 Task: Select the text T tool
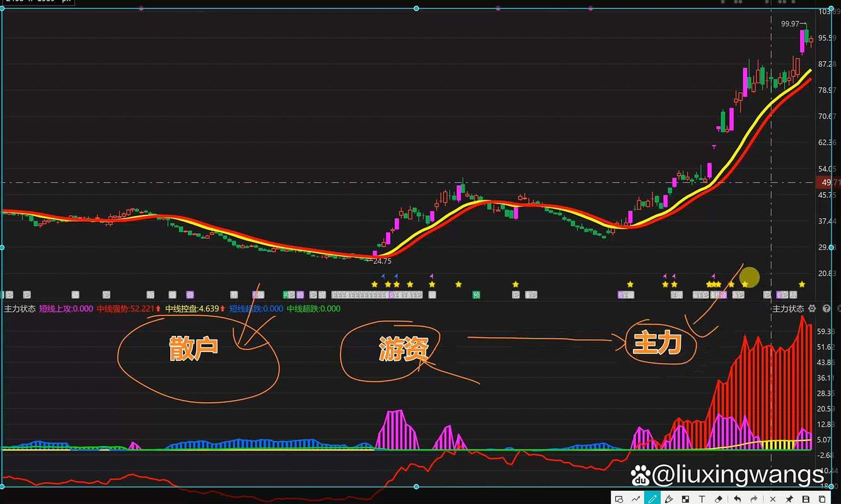[702, 499]
